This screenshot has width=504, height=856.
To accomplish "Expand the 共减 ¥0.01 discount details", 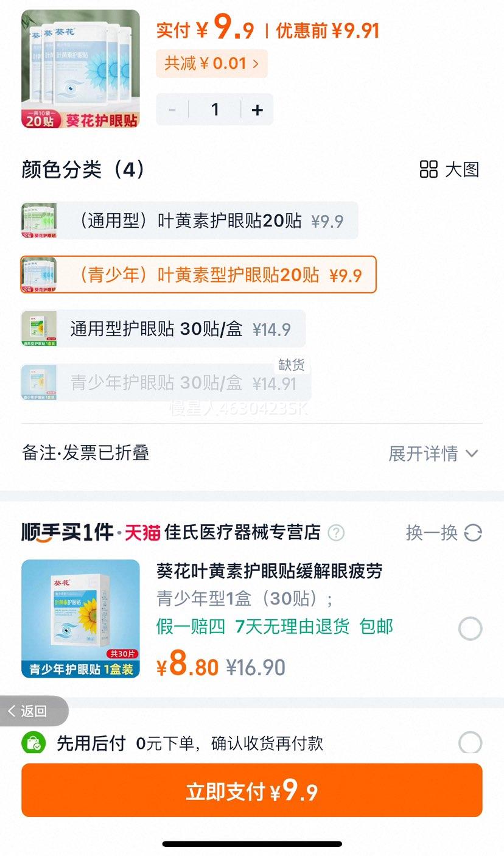I will [211, 63].
